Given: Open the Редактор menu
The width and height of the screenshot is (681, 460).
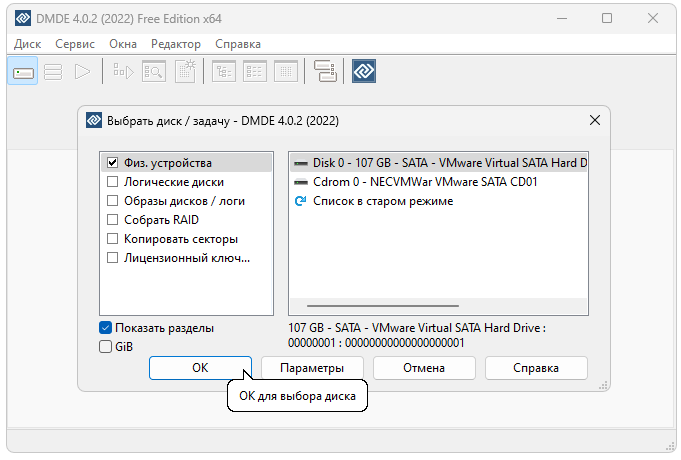Looking at the screenshot, I should [x=176, y=44].
